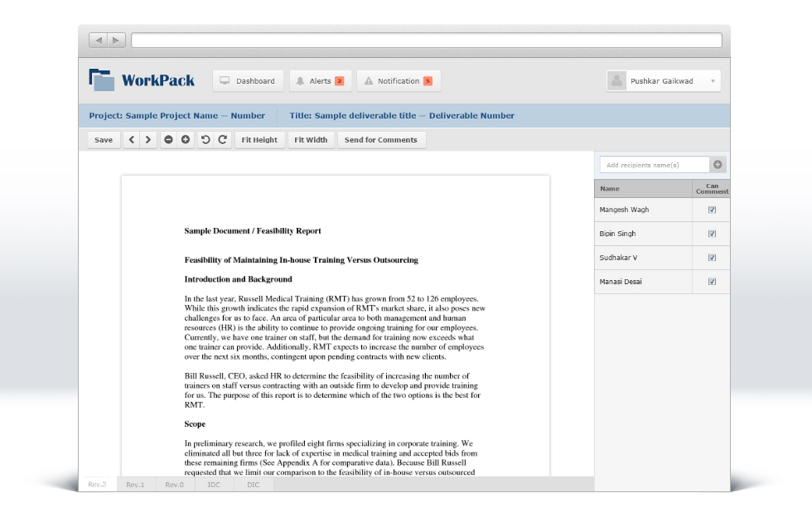The width and height of the screenshot is (812, 522).
Task: Go to the previous page with the left arrow
Action: [131, 139]
